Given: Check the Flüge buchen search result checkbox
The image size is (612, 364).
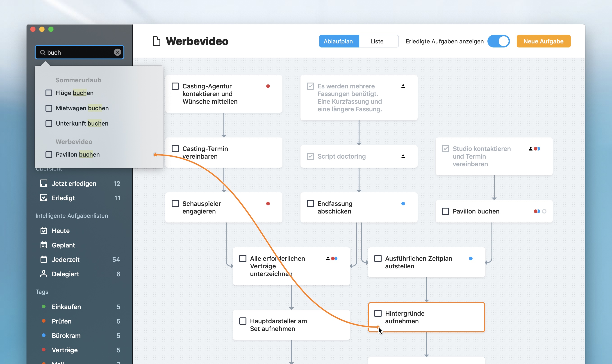Looking at the screenshot, I should [x=49, y=93].
